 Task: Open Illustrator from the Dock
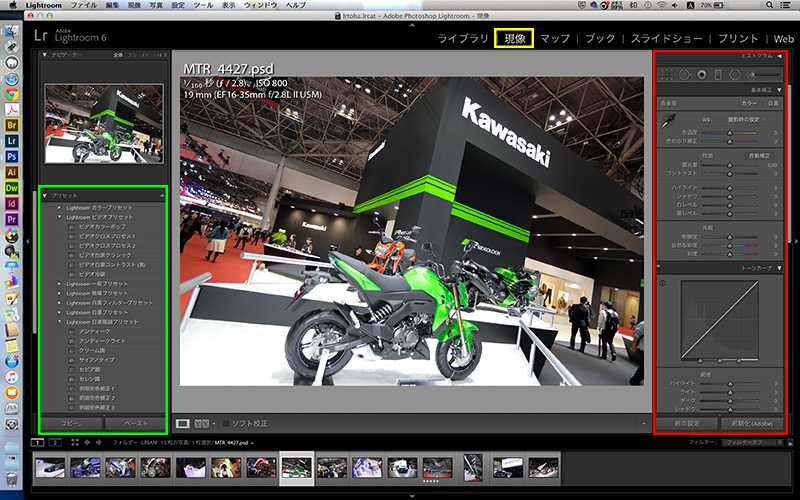(x=12, y=172)
